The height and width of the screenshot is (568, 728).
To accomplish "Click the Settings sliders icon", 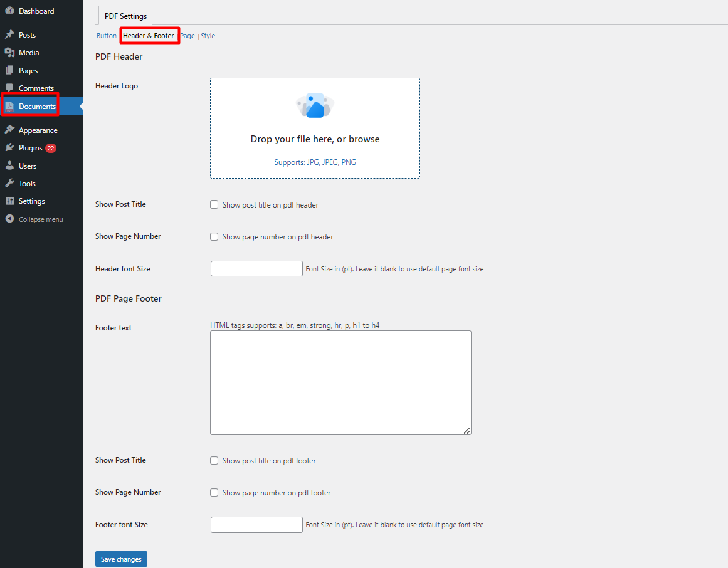I will (x=9, y=201).
